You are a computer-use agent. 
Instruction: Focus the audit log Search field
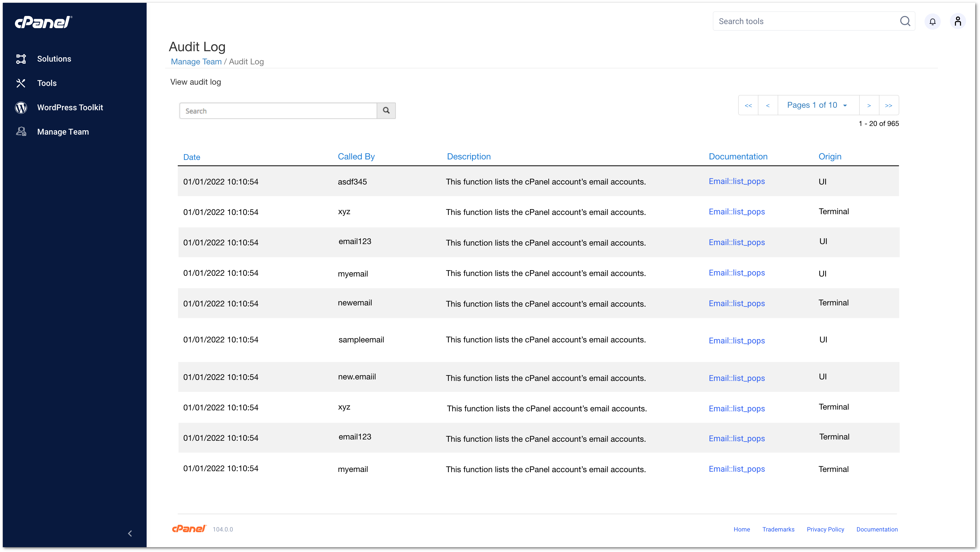(x=278, y=111)
